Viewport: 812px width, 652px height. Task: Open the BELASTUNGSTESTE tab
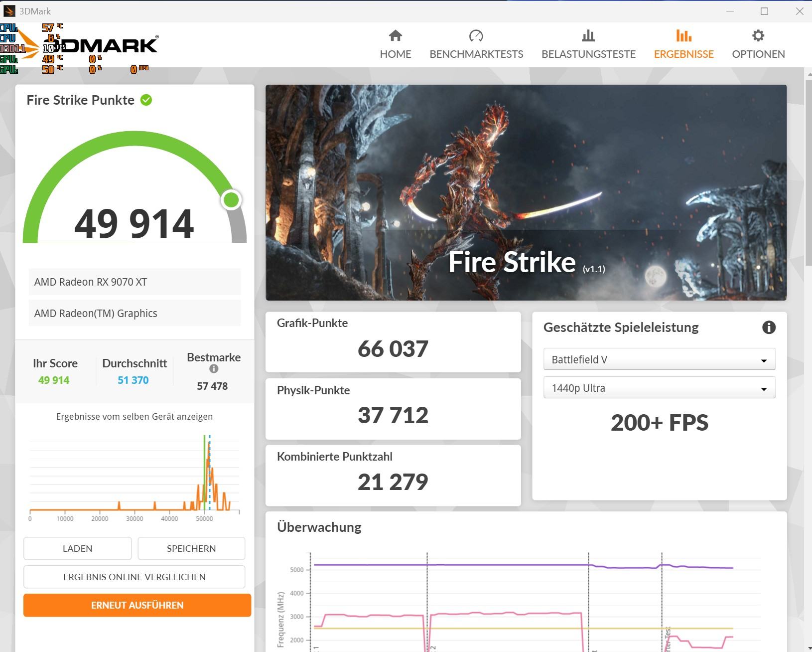click(x=588, y=44)
